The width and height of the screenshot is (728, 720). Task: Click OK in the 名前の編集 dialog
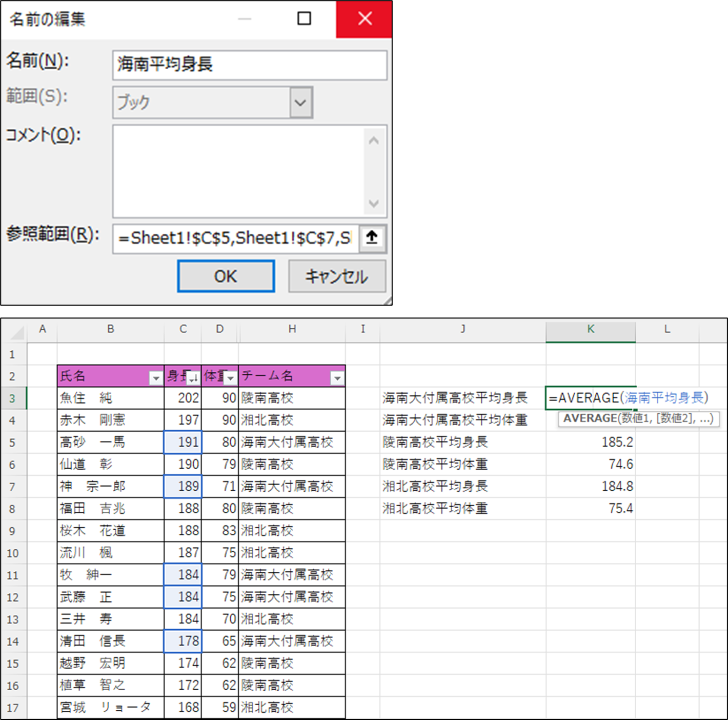click(226, 276)
